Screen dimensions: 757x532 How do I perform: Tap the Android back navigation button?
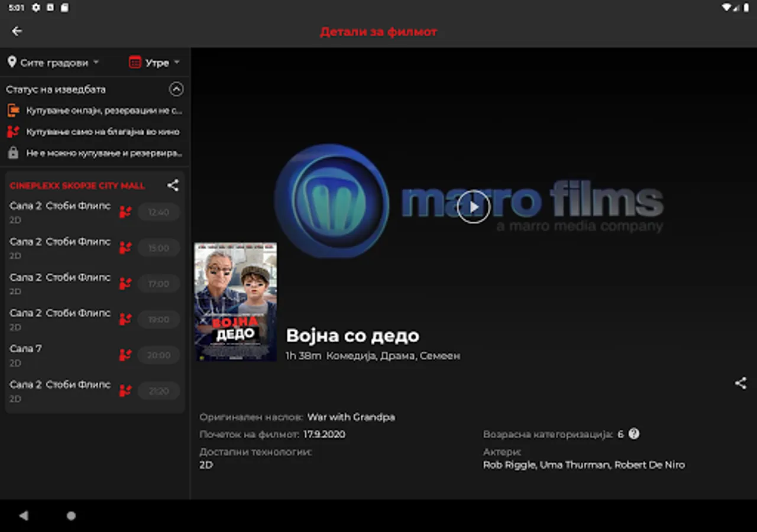[24, 515]
